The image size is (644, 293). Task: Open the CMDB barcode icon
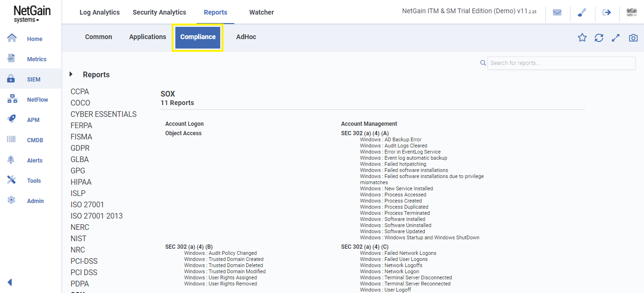(12, 139)
